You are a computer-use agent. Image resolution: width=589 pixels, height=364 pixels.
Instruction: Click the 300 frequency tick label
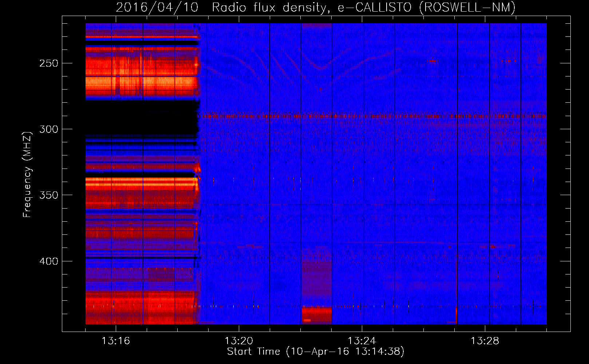(49, 129)
